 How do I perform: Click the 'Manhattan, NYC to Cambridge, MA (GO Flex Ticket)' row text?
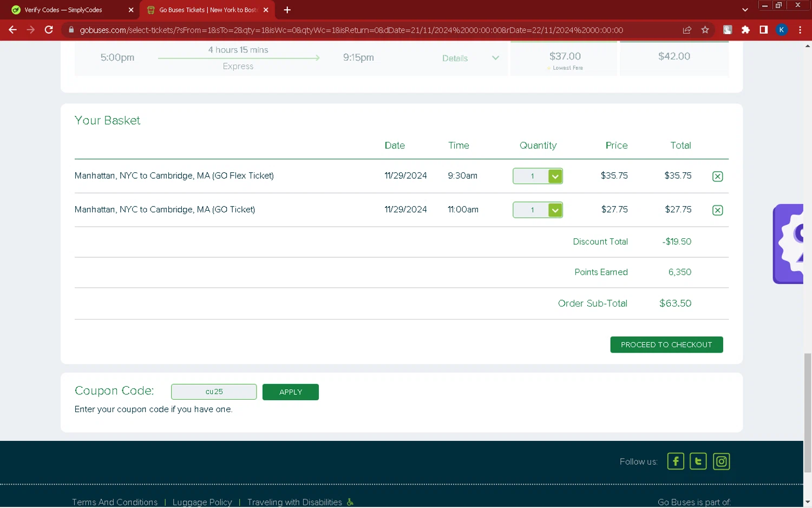click(x=174, y=175)
